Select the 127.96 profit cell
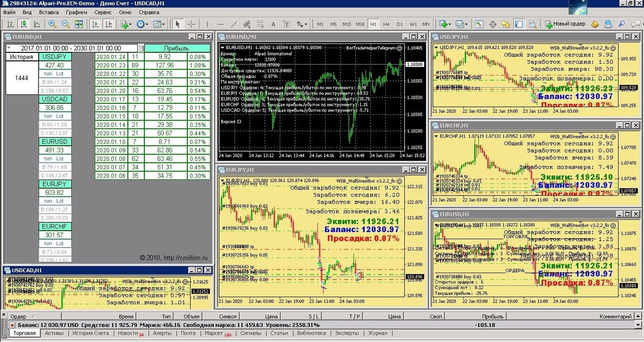 pos(165,65)
